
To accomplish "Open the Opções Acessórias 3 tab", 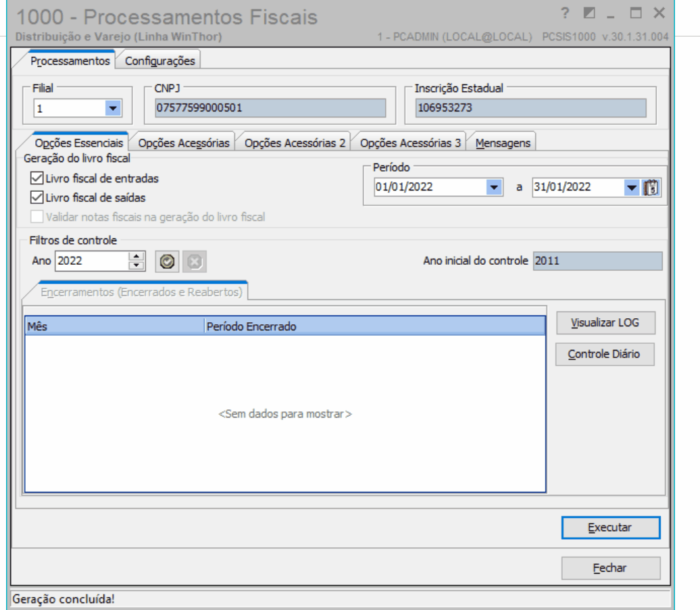I will tap(410, 143).
